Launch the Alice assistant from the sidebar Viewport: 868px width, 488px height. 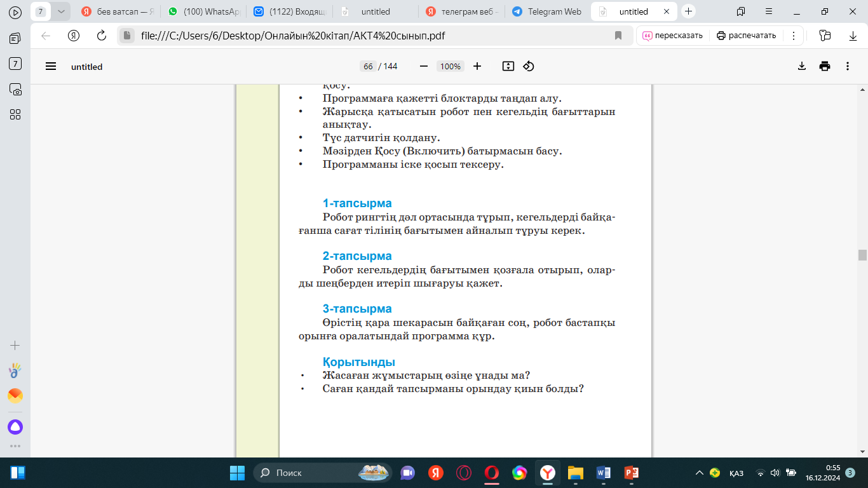tap(15, 426)
